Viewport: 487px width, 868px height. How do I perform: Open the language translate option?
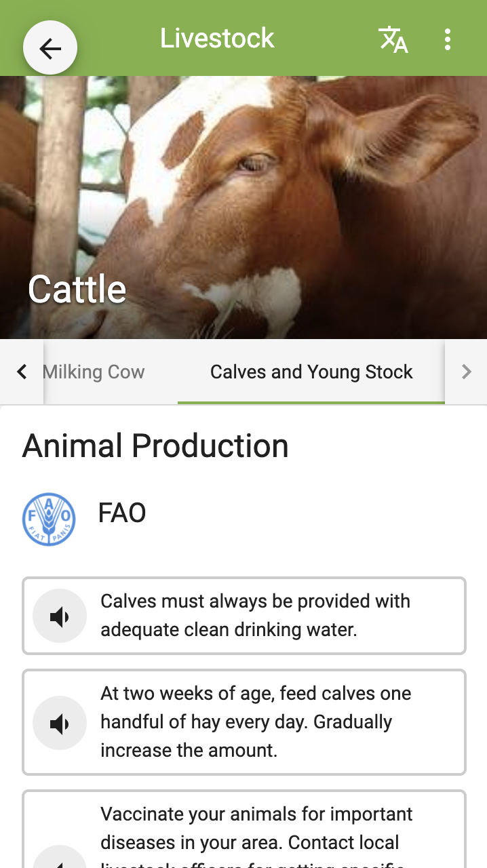coord(393,39)
